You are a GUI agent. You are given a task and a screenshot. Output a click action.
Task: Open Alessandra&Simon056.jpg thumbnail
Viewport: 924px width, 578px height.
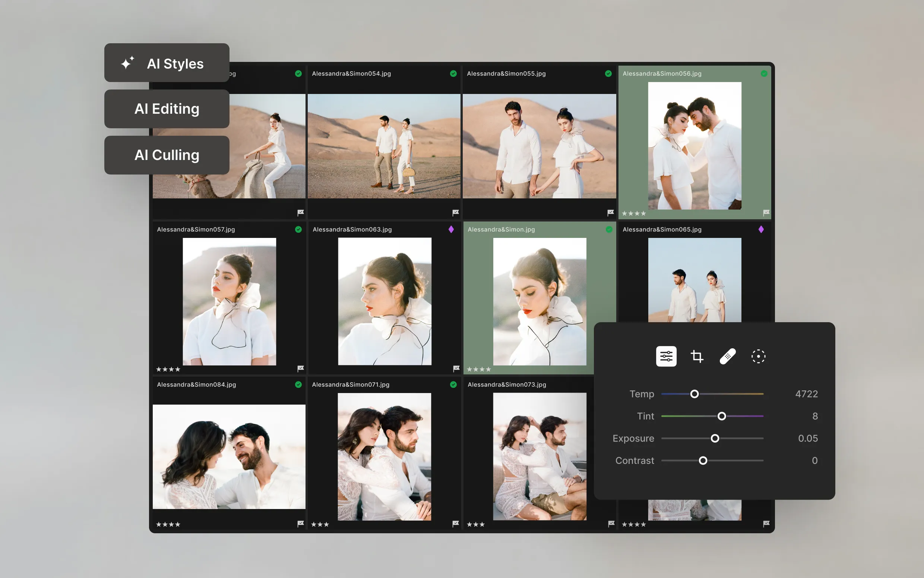[x=694, y=146]
